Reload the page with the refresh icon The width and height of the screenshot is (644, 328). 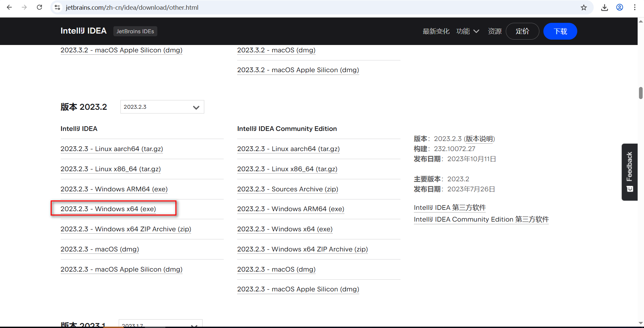39,7
